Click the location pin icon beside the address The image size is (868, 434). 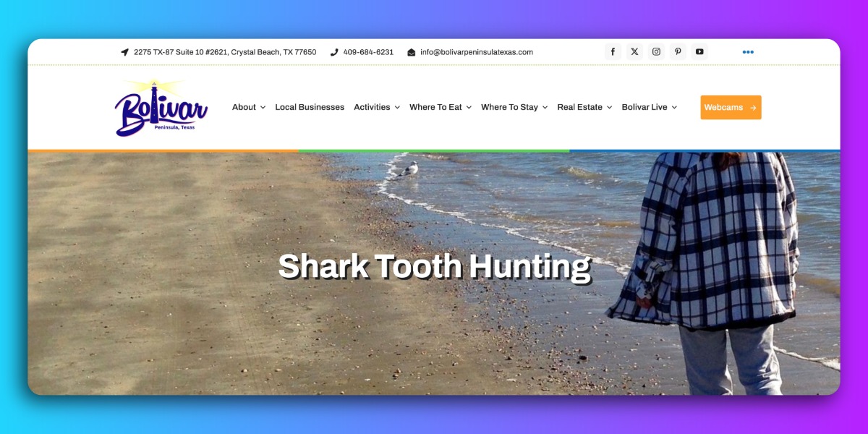(x=124, y=51)
